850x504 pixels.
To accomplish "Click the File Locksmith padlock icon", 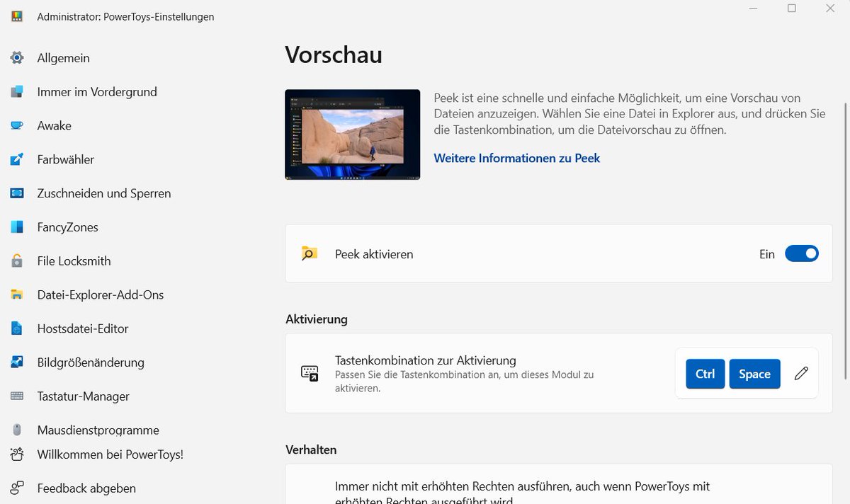I will coord(17,261).
